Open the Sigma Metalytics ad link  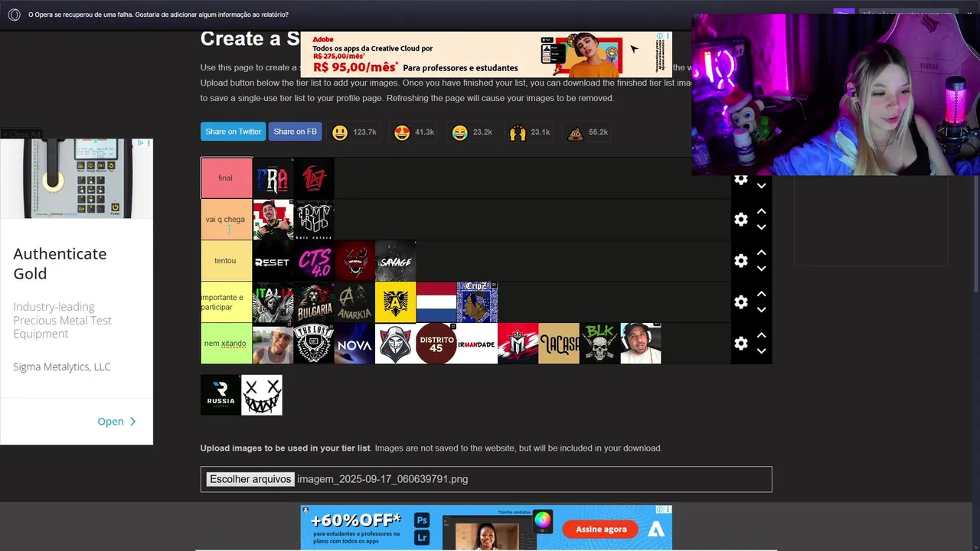point(116,422)
